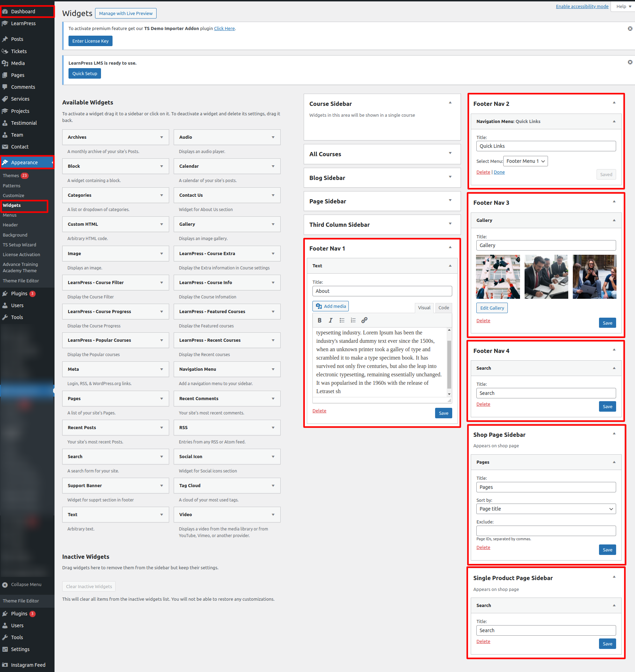Click the Collapse Menu icon
This screenshot has width=635, height=672.
5,585
